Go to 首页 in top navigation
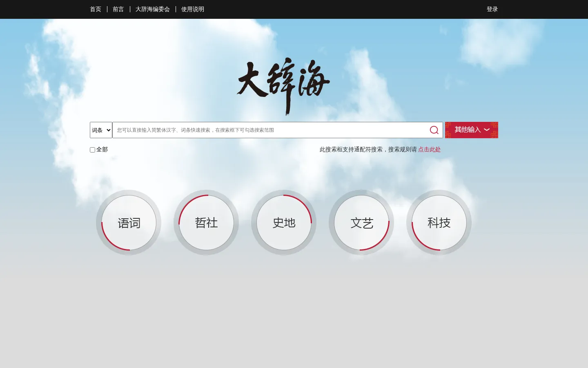Image resolution: width=588 pixels, height=368 pixels. [96, 9]
